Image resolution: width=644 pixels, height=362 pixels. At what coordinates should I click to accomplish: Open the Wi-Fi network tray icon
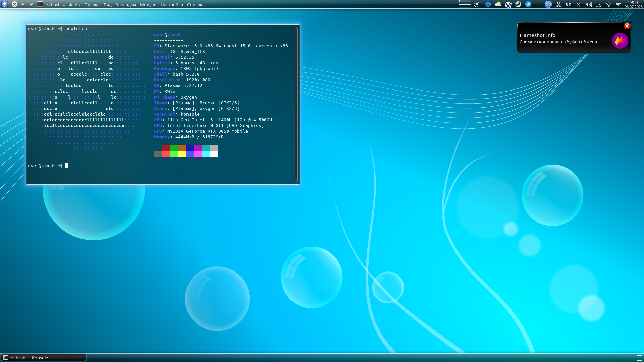(609, 5)
